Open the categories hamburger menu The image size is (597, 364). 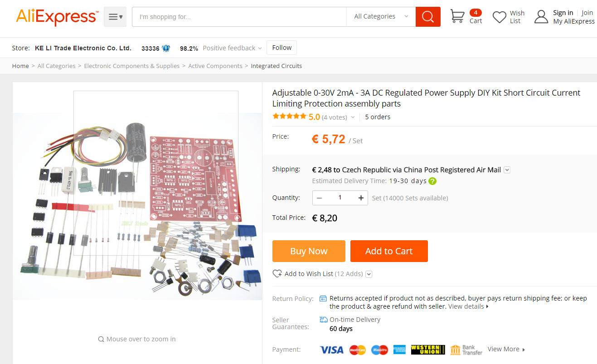(x=115, y=17)
